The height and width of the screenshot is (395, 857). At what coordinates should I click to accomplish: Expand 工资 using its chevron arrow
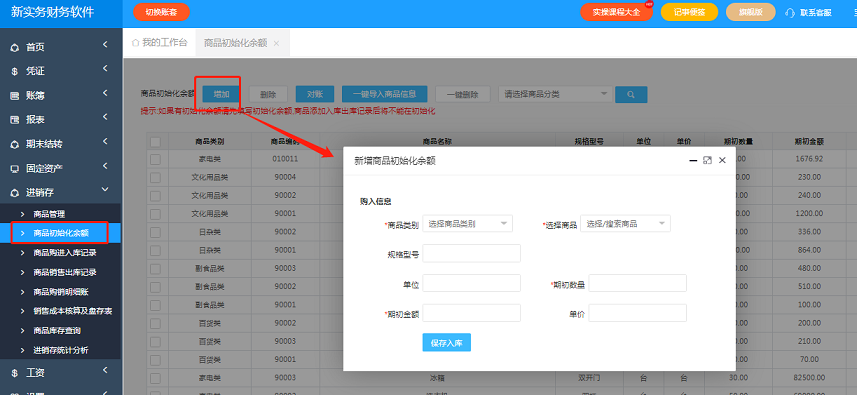[x=105, y=370]
